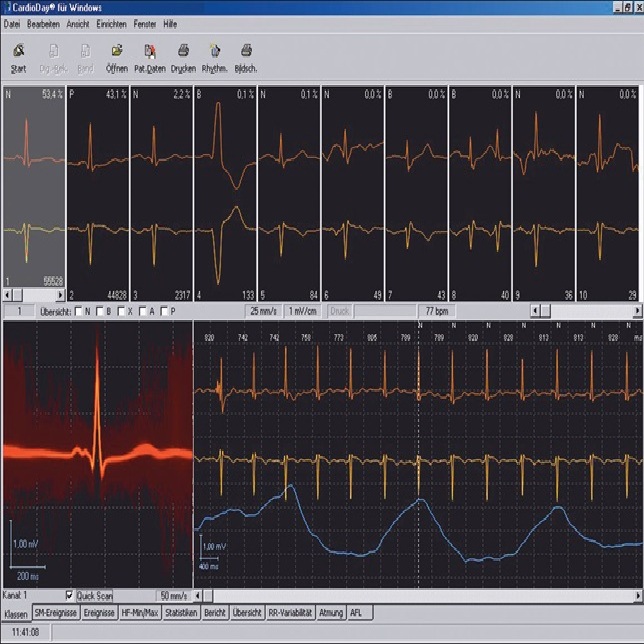Open the Ansicht menu

click(78, 24)
